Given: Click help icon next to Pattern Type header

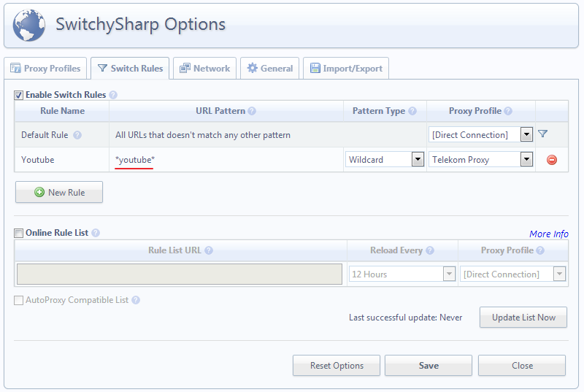Looking at the screenshot, I should click(412, 111).
